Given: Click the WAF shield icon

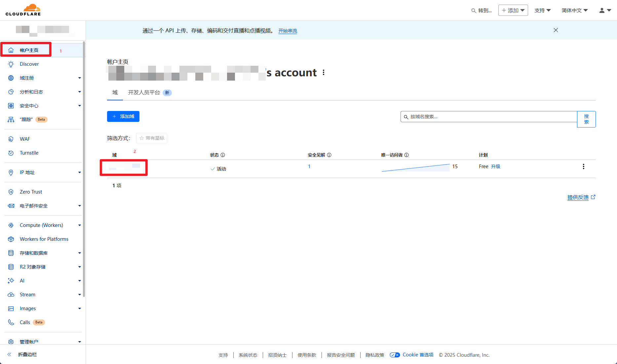Looking at the screenshot, I should click(11, 139).
